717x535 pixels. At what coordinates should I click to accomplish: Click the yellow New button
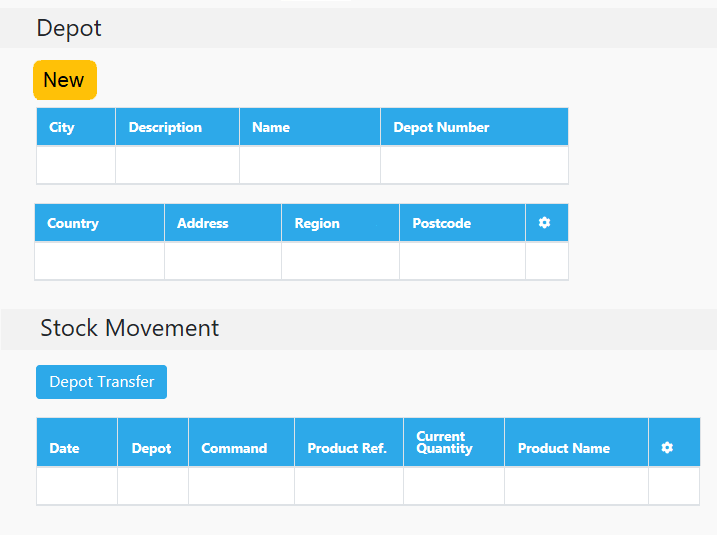[65, 80]
